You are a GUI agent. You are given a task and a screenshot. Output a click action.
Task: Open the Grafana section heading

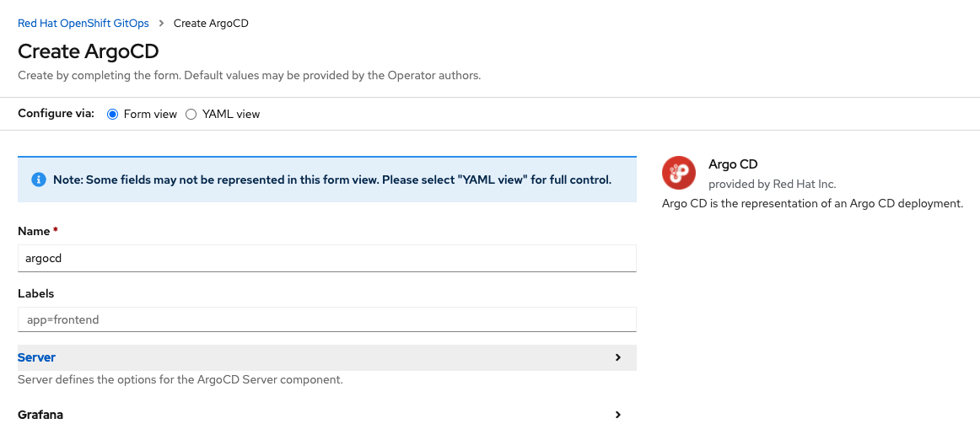click(40, 415)
